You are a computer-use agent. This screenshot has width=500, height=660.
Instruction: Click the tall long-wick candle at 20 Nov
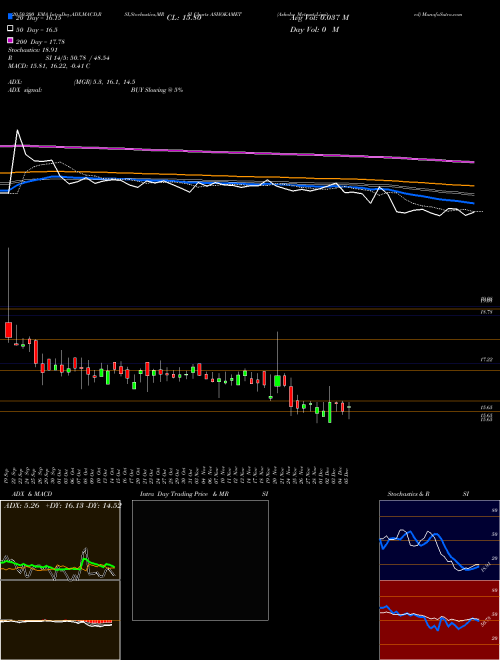pos(277,380)
